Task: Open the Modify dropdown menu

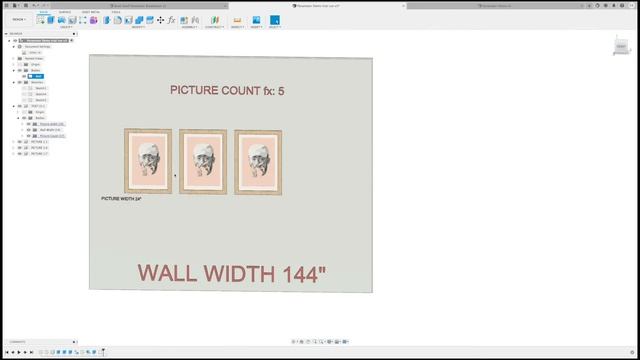Action: [138, 27]
